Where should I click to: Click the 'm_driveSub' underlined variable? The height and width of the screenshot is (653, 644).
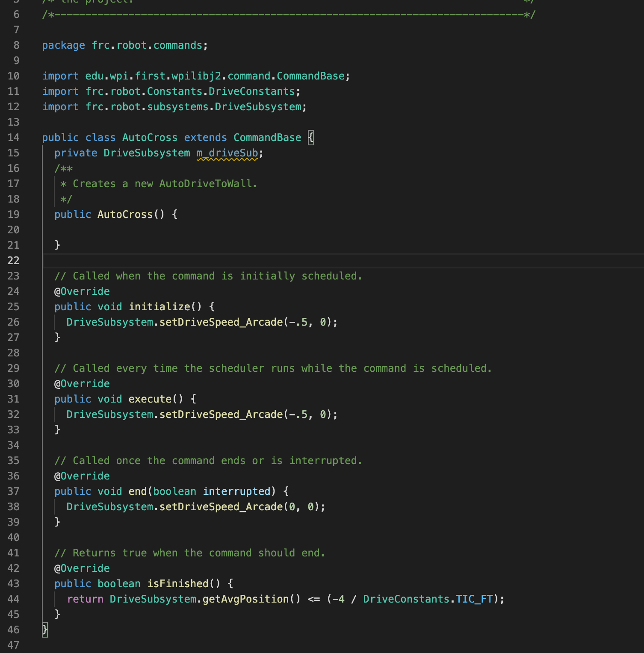click(227, 153)
